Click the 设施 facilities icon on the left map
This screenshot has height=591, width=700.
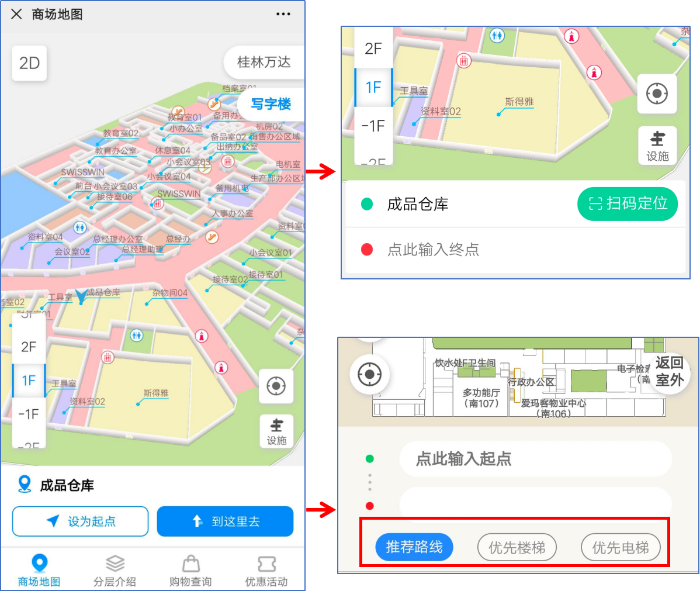point(276,431)
